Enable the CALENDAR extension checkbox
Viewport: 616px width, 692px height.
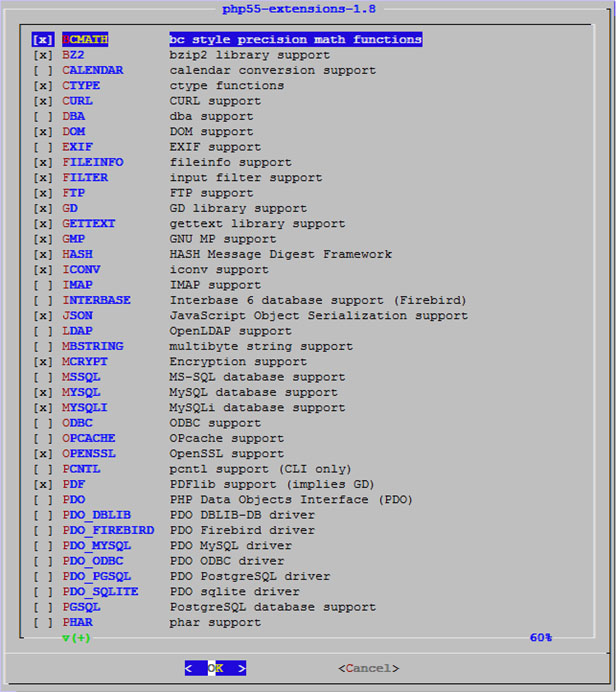tap(43, 71)
